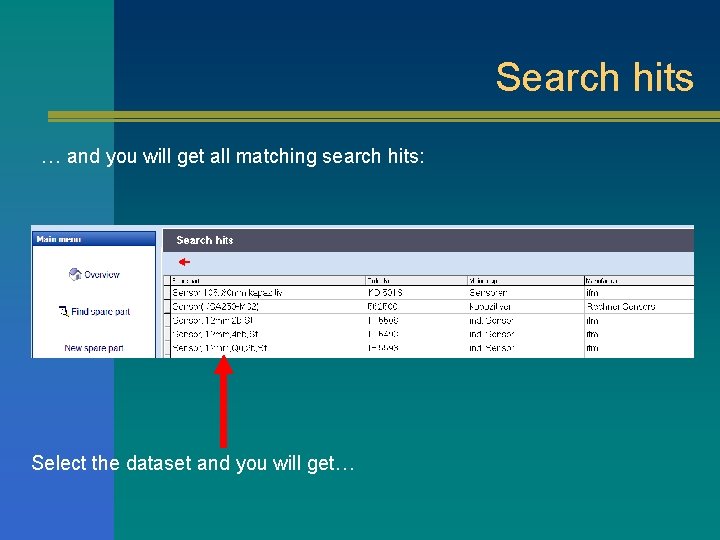
Task: Click the Search hits panel title bar
Action: tap(428, 240)
